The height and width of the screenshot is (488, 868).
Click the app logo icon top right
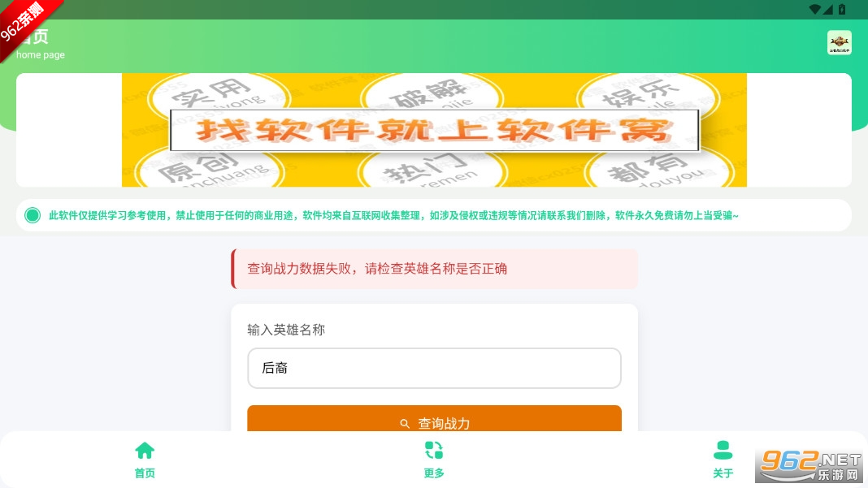[840, 42]
